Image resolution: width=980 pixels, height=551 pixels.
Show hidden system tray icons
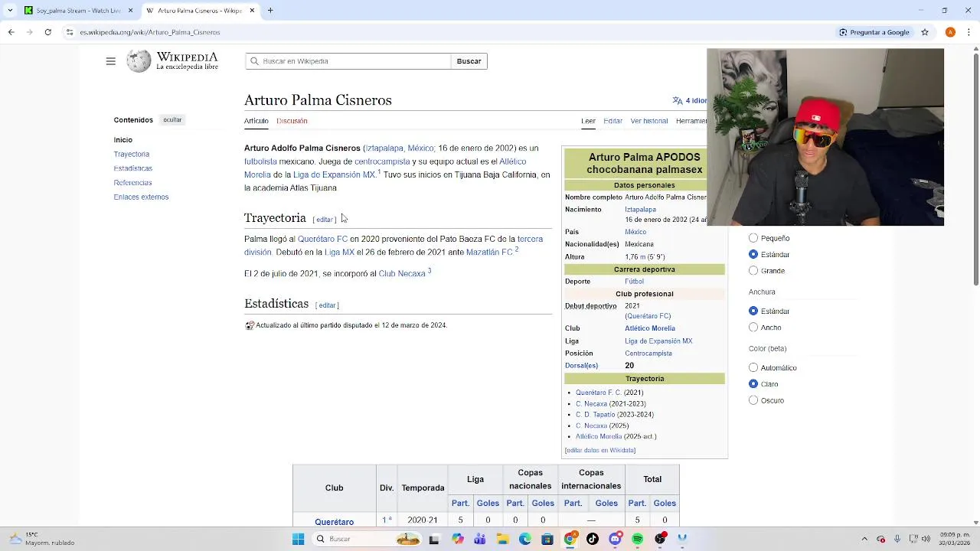(864, 539)
